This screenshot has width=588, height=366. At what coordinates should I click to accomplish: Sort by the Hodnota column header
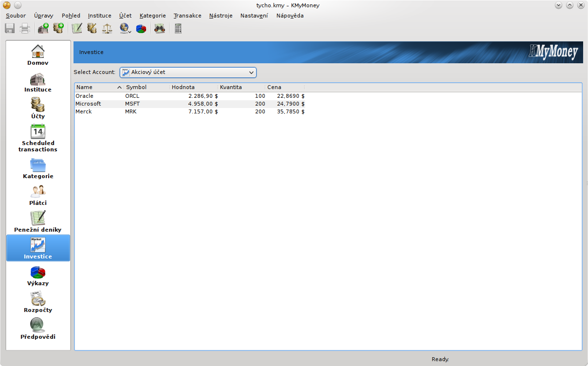tap(194, 87)
